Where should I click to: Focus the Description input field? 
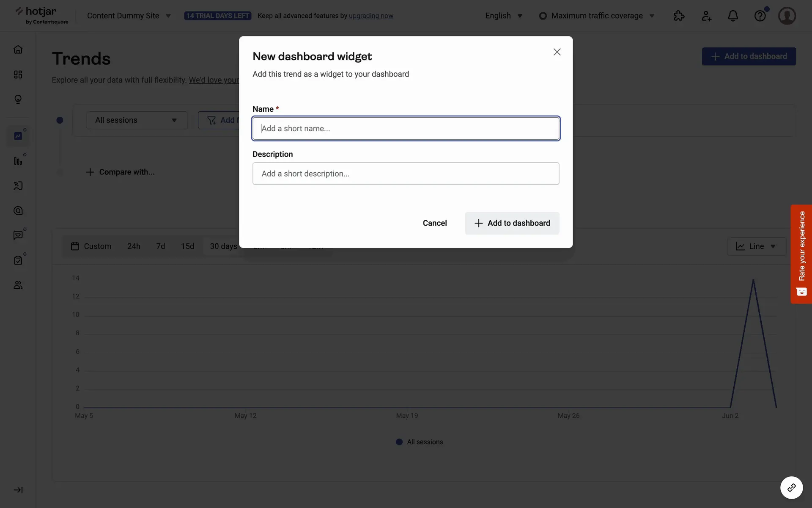click(406, 174)
